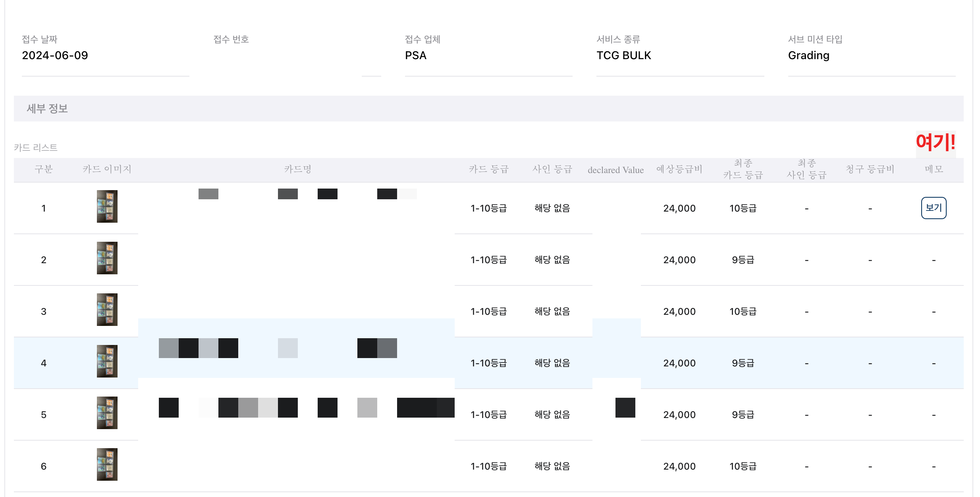Click the final grade 10등급 in row 1
The width and height of the screenshot is (980, 497).
click(x=743, y=208)
